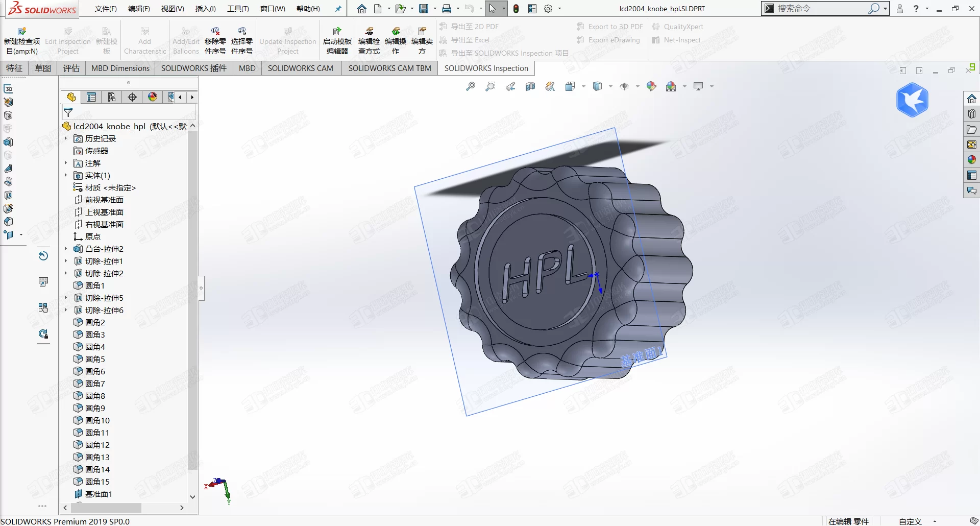Click Export eDrawing button

pos(608,40)
